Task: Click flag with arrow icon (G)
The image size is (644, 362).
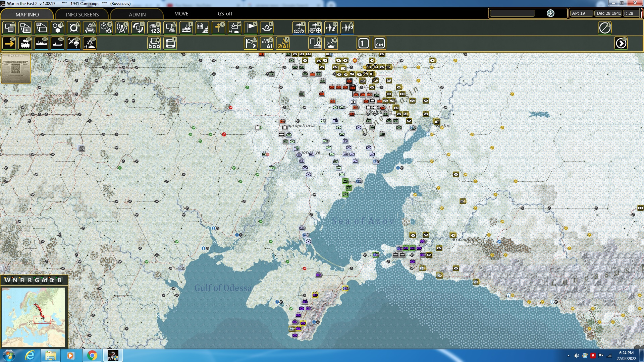Action: [x=251, y=44]
